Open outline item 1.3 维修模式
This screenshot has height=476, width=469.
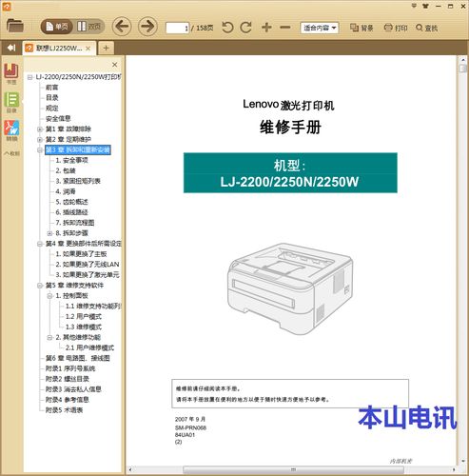pos(84,327)
